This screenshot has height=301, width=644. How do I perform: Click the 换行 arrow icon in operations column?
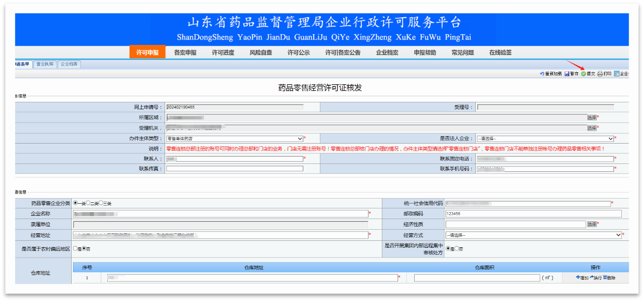point(592,277)
